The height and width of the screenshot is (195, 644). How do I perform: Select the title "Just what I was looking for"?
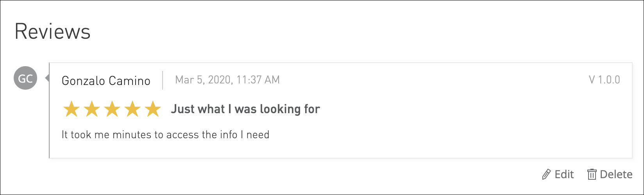[x=245, y=109]
